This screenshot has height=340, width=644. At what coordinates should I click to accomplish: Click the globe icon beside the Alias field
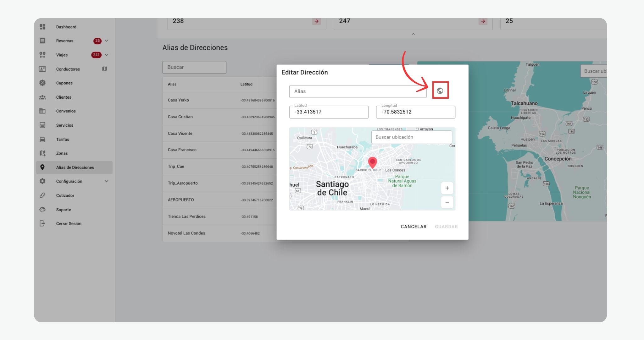[440, 91]
